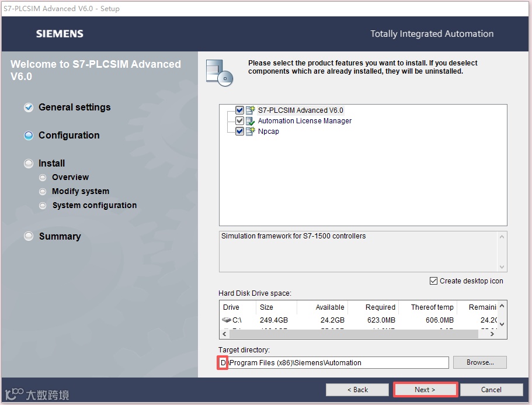Click the S7-PLCSIM Advanced V6.0 package icon

point(250,110)
